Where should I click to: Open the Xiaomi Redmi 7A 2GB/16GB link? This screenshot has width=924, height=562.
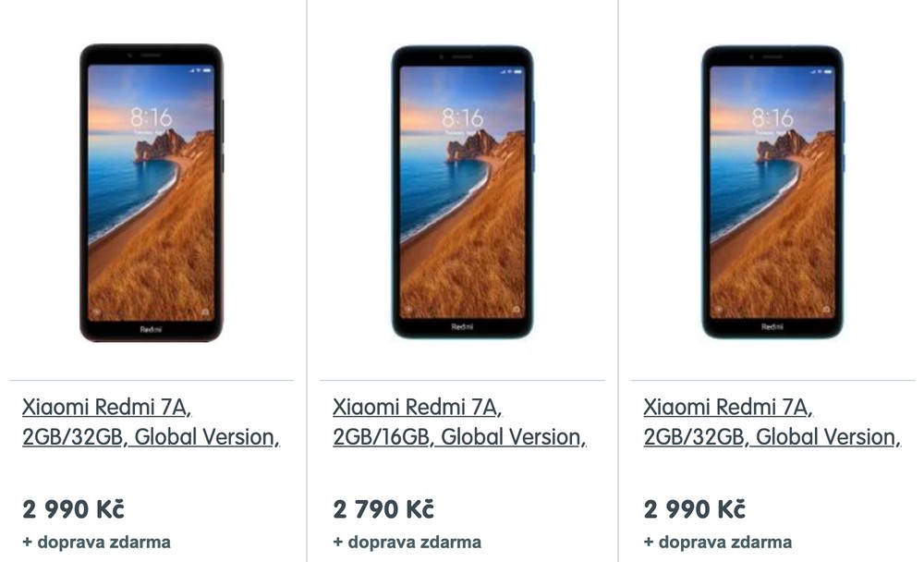pos(459,421)
